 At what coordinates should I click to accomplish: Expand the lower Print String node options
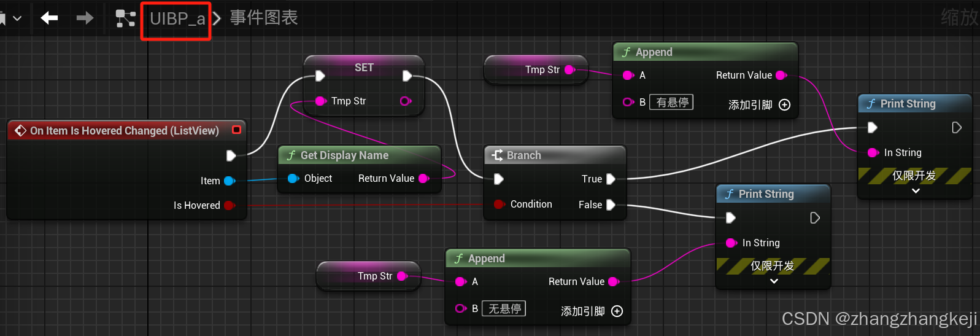click(774, 281)
